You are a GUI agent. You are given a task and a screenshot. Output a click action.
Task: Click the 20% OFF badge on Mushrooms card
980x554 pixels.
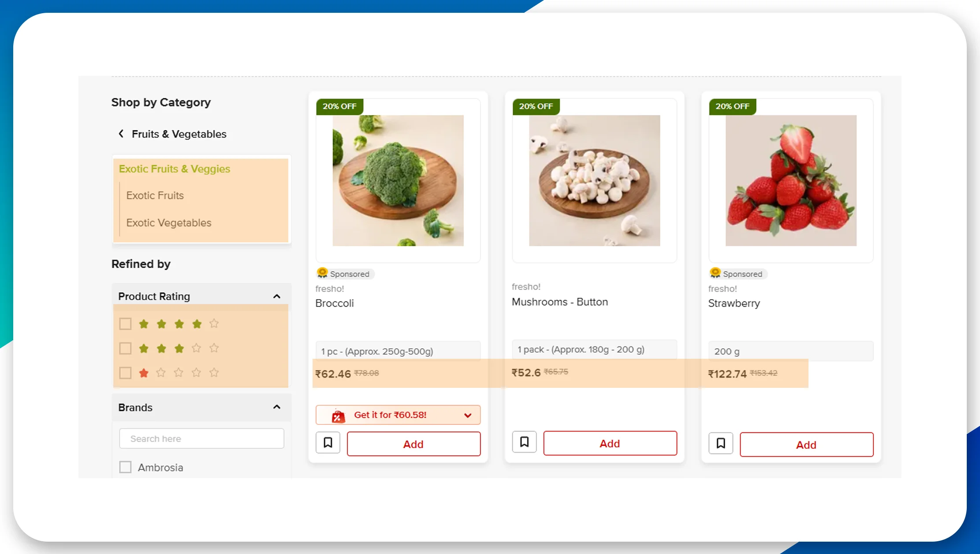534,106
